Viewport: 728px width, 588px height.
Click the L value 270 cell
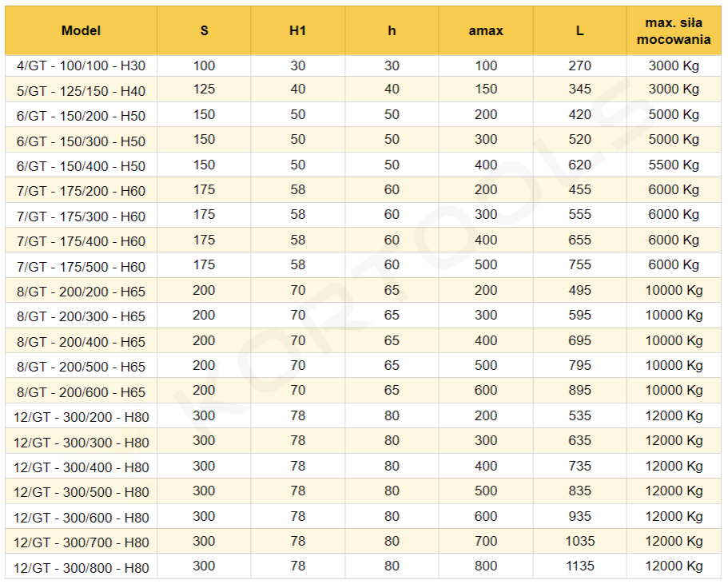(579, 66)
